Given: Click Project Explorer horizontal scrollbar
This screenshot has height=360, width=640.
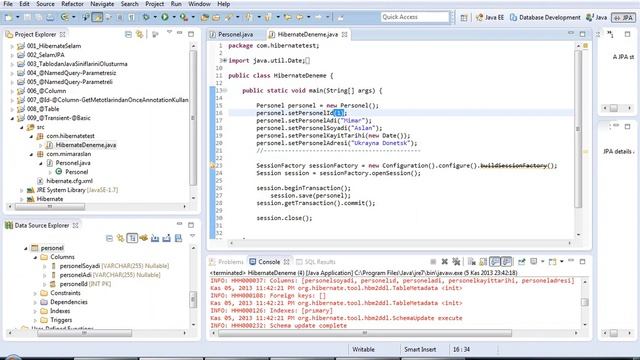Looking at the screenshot, I should pyautogui.click(x=50, y=207).
